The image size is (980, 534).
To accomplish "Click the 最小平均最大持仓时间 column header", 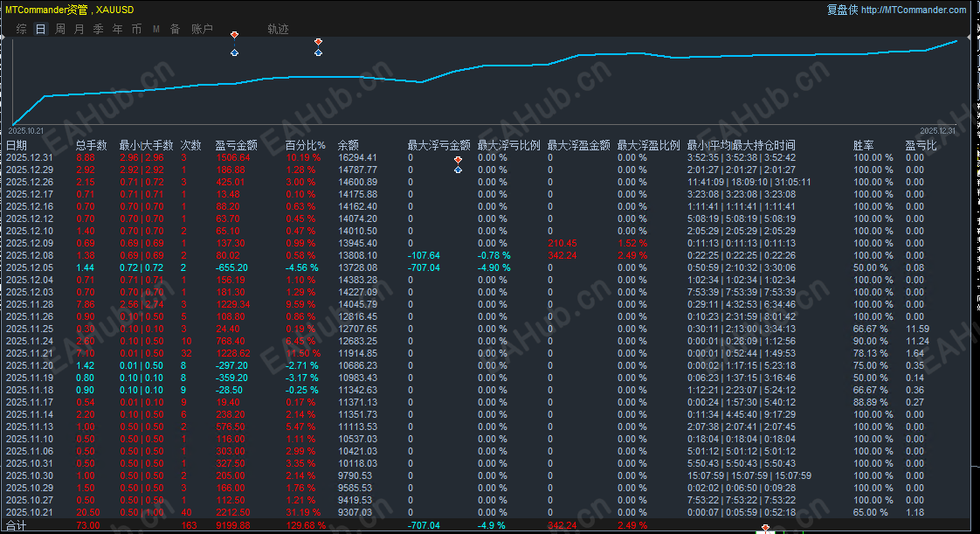I will point(742,145).
